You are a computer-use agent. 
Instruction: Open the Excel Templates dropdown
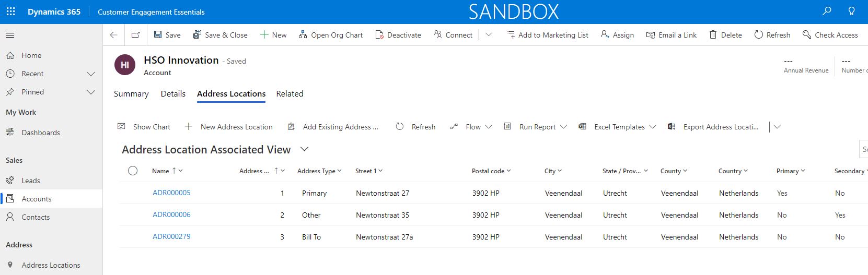652,127
